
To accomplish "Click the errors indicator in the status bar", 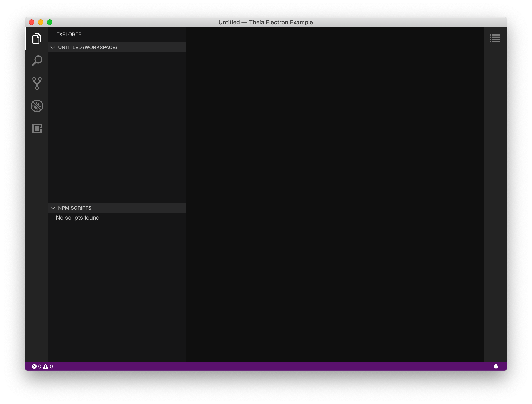I will 36,366.
